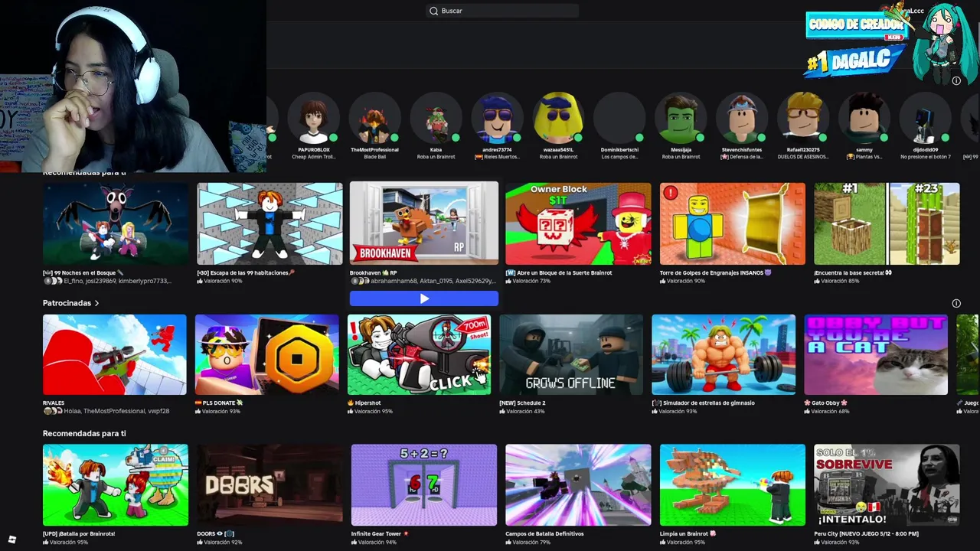Click friends playing list under RIVALES title
Screen dimensions: 980x551
point(106,411)
